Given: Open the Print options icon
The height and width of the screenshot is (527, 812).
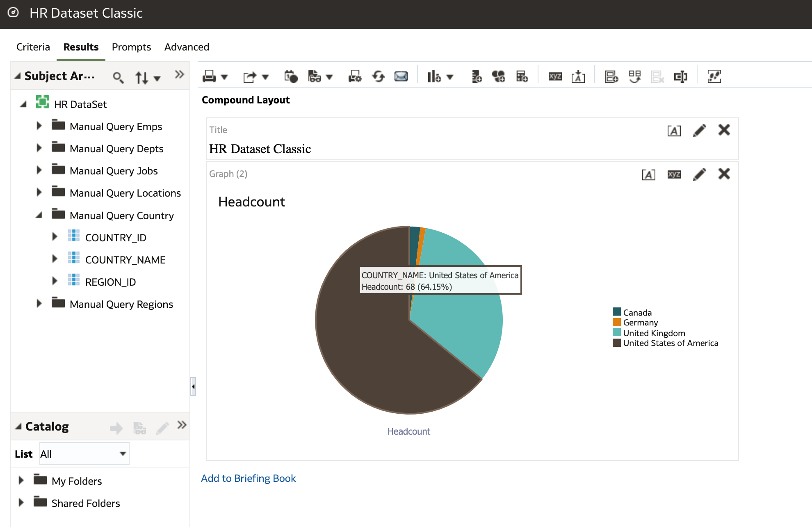Looking at the screenshot, I should coord(210,76).
